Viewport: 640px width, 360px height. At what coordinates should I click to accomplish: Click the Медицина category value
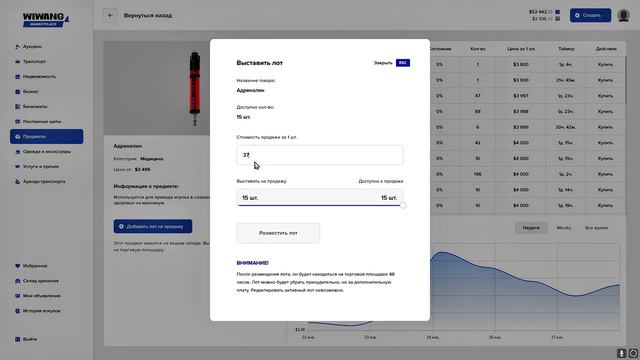[x=152, y=159]
